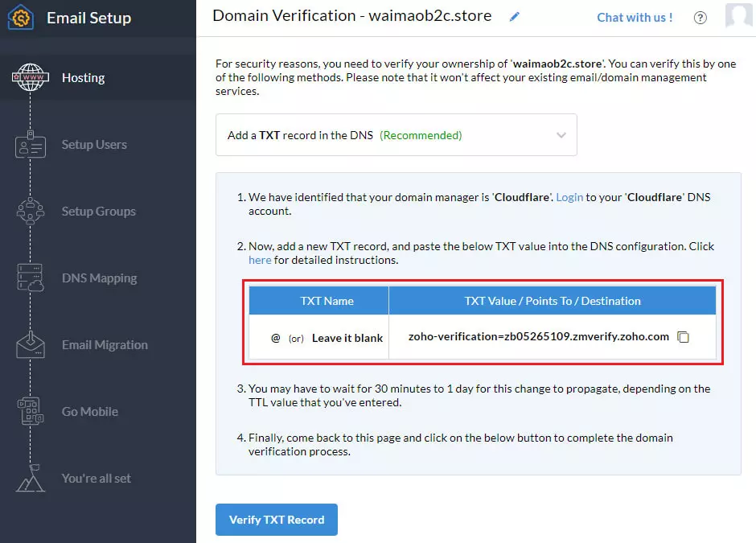Open the user profile avatar
Viewport: 756px width, 543px height.
[x=739, y=15]
